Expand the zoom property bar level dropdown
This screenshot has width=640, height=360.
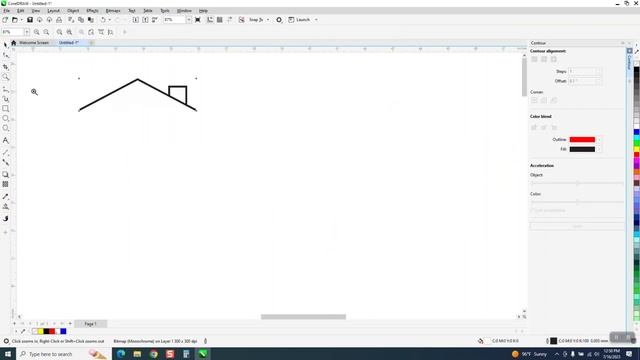click(x=27, y=32)
